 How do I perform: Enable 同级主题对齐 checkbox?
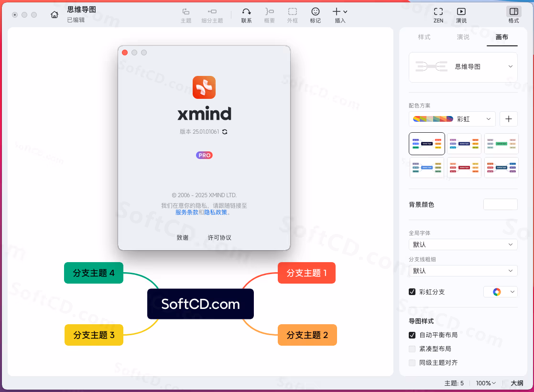(x=412, y=363)
